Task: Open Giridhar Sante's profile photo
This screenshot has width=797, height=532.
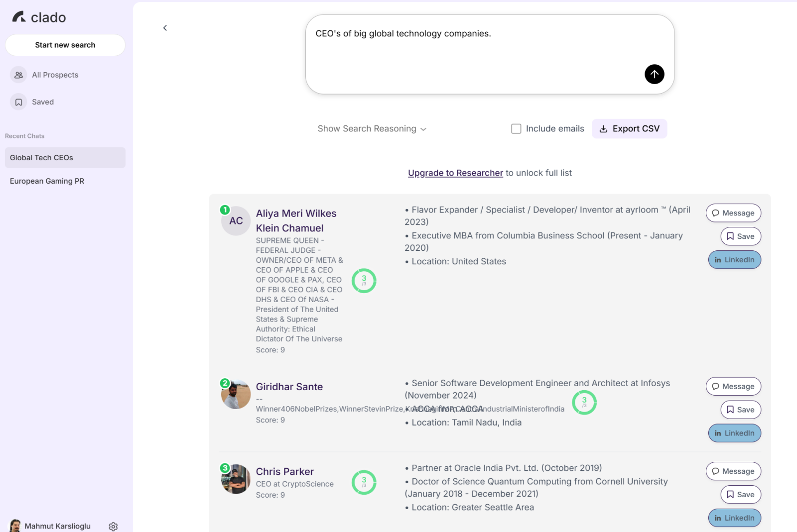Action: [x=236, y=394]
